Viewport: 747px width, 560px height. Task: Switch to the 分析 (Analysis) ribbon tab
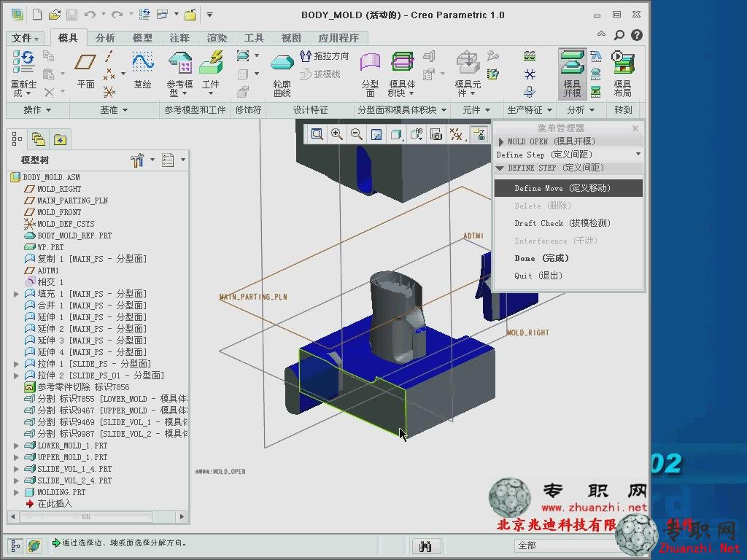click(105, 38)
